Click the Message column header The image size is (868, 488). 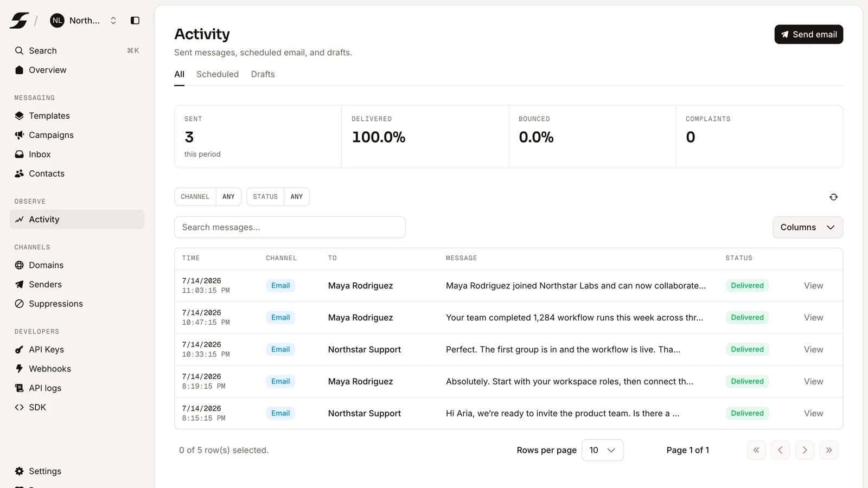point(461,258)
